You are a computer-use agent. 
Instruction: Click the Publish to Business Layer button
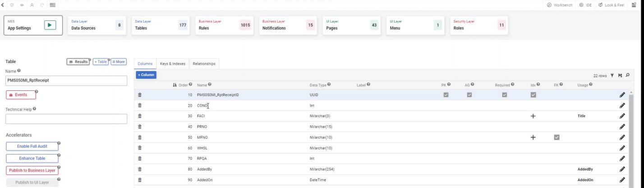point(32,170)
